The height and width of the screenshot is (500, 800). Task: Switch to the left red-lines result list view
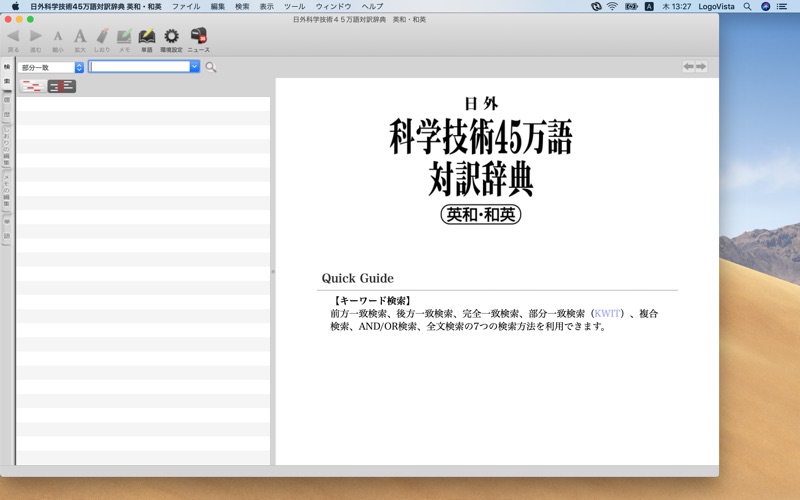click(32, 86)
